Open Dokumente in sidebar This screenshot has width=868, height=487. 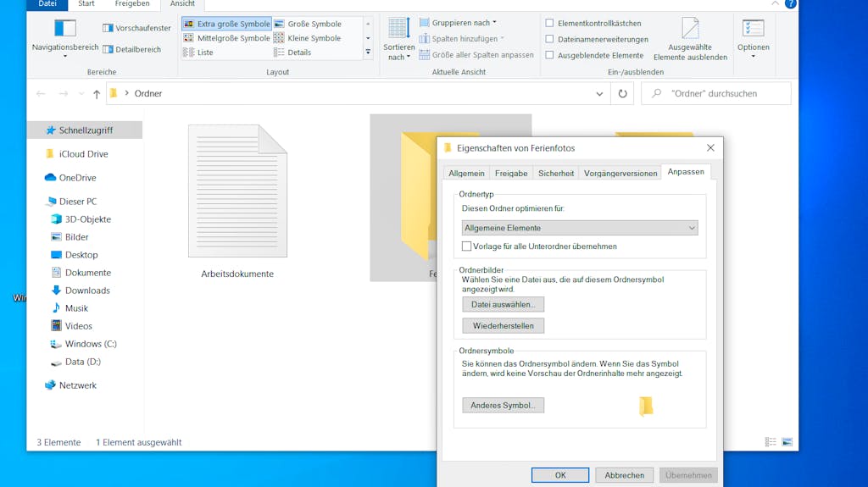pyautogui.click(x=81, y=272)
